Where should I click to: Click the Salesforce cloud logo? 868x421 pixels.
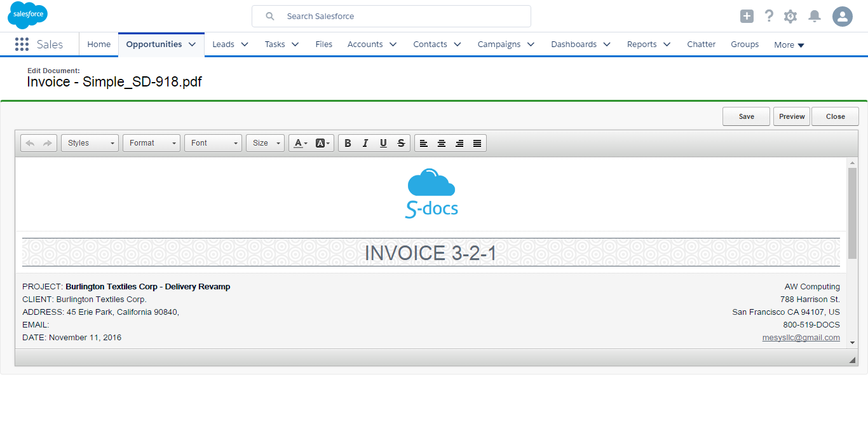27,15
